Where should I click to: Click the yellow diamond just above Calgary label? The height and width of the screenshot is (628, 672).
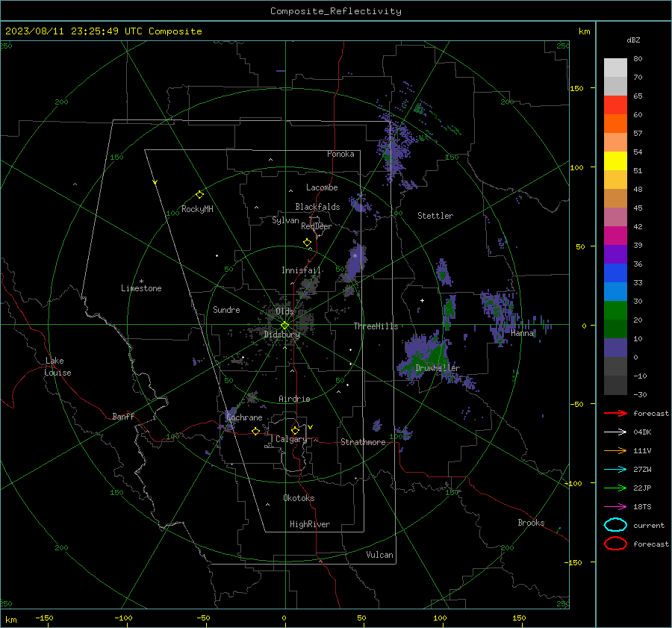click(x=295, y=430)
